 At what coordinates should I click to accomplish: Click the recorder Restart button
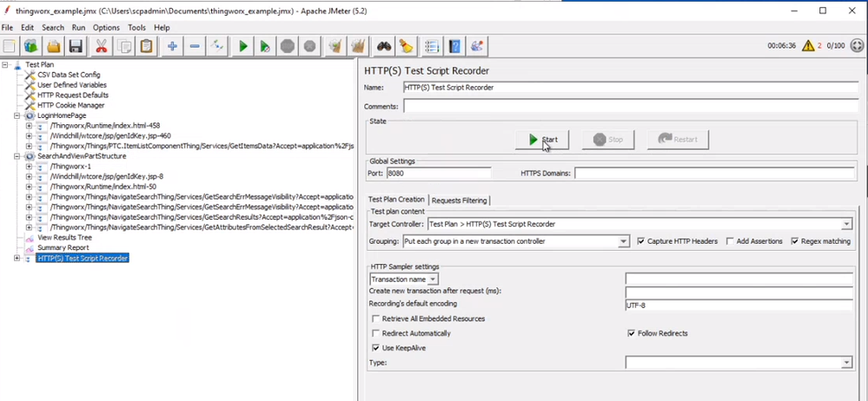[x=678, y=140]
